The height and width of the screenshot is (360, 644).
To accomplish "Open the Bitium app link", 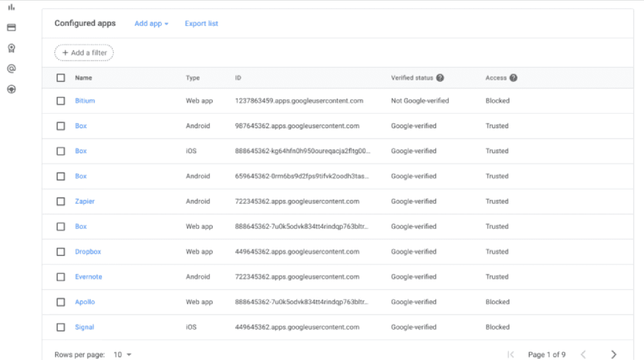I will click(x=85, y=101).
